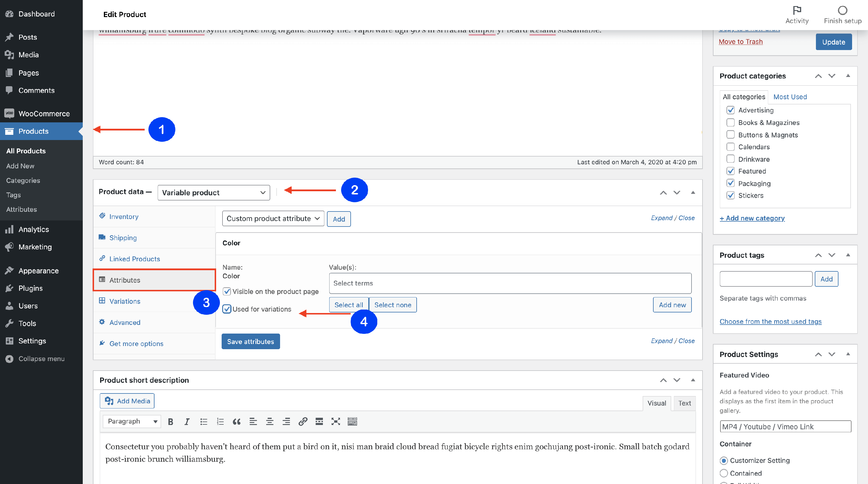Screen dimensions: 868x484
Task: Insert a blockquote with the quote icon
Action: [237, 421]
